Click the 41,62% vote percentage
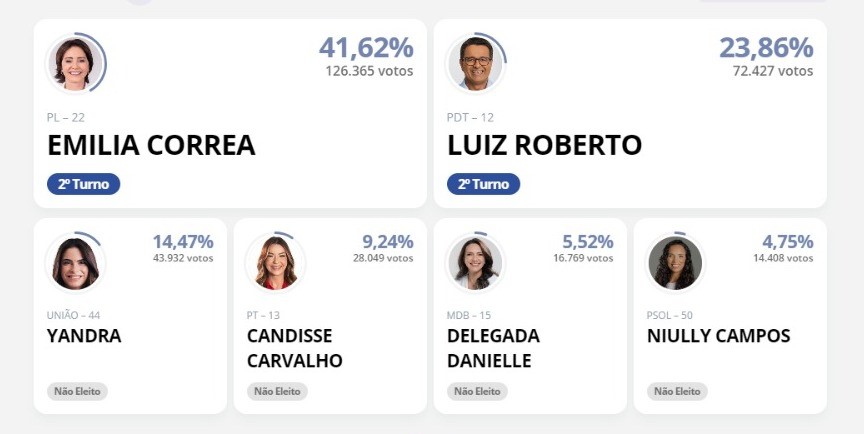This screenshot has width=864, height=434. pyautogui.click(x=366, y=47)
